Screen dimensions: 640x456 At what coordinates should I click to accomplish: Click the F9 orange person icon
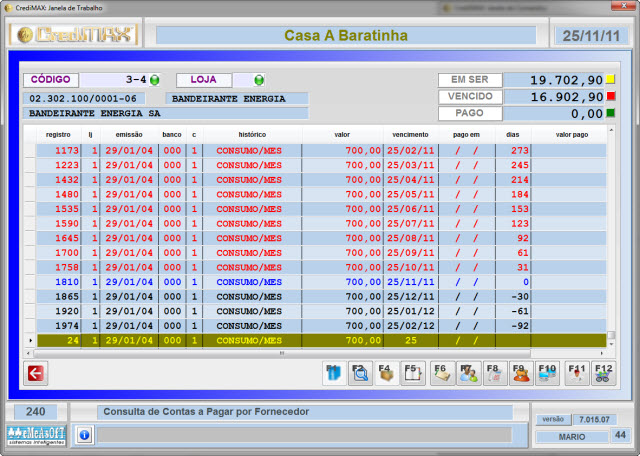pos(520,373)
